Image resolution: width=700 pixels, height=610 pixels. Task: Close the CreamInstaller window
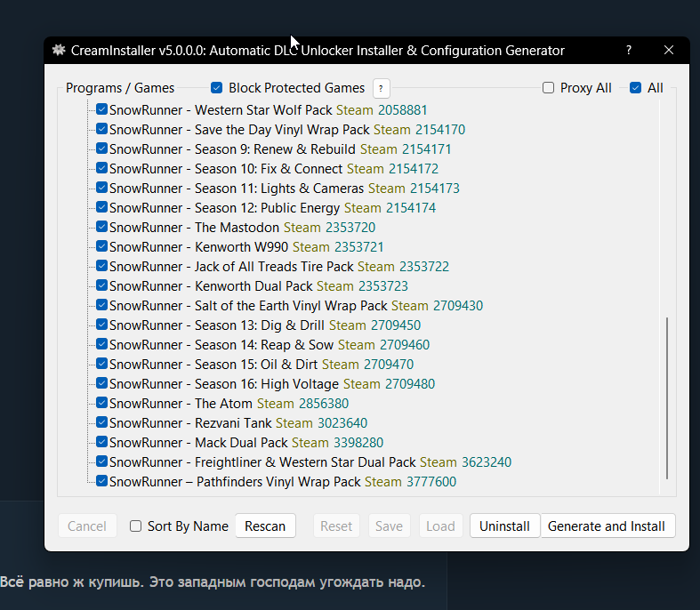(x=668, y=50)
